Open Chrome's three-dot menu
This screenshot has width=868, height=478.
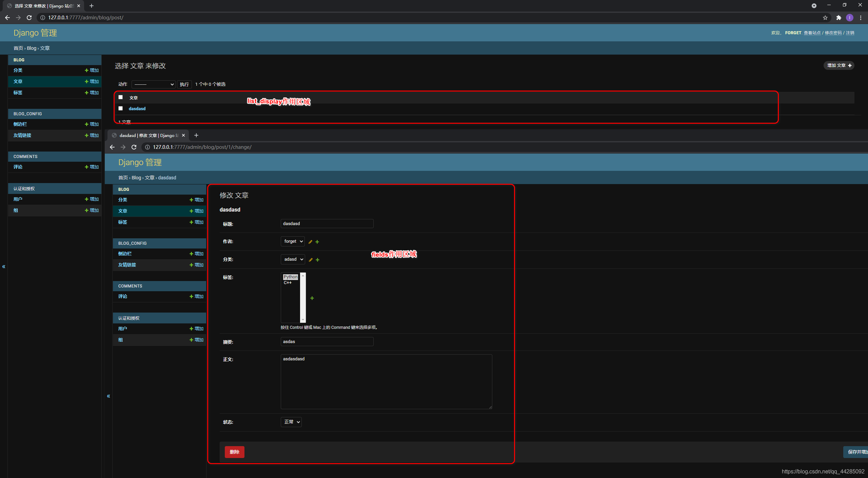(861, 18)
